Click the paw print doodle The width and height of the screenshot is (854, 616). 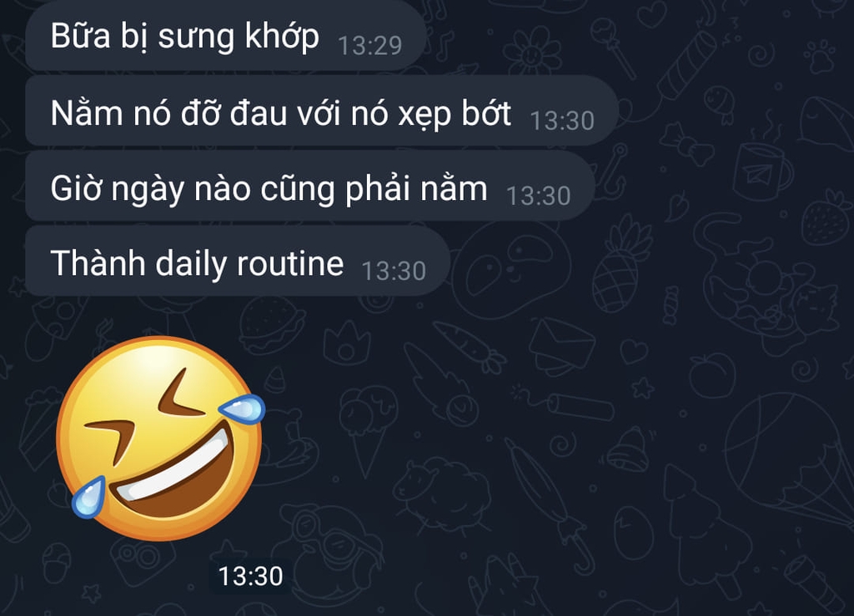[x=821, y=56]
